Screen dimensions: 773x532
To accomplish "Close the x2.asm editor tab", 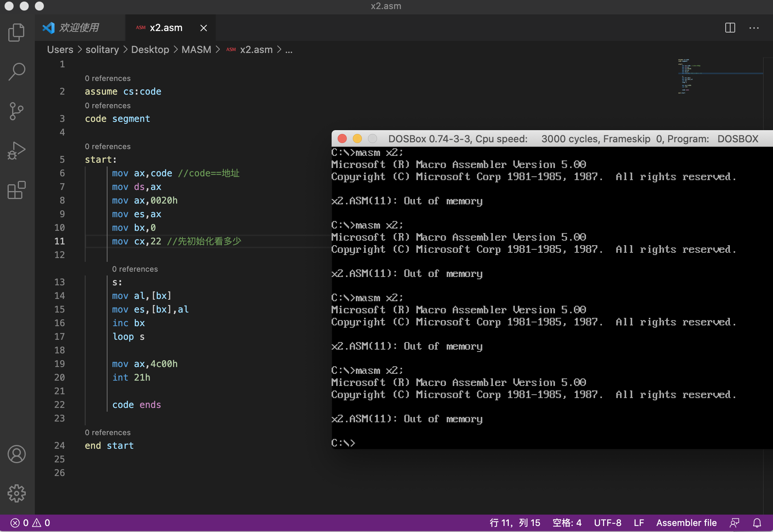I will point(204,28).
